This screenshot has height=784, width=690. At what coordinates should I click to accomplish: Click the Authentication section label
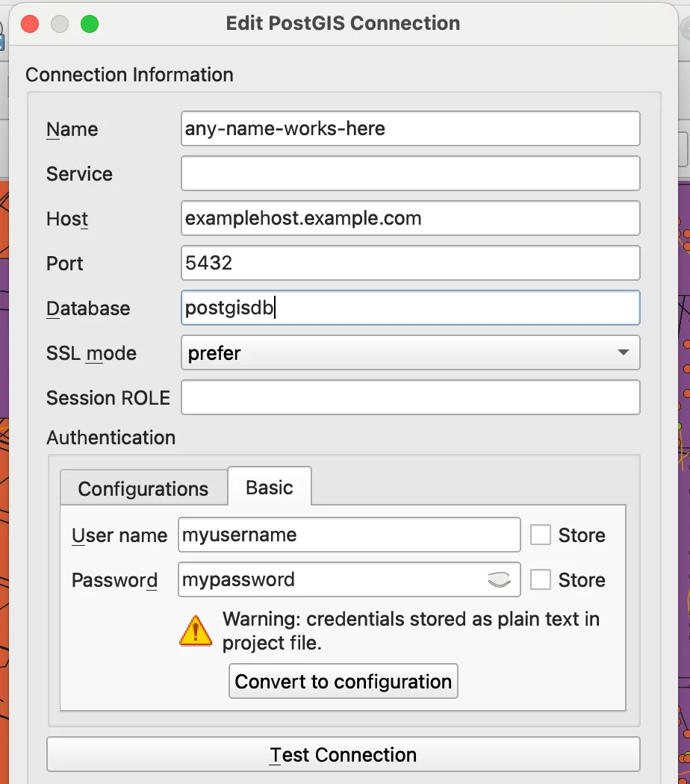(x=111, y=438)
